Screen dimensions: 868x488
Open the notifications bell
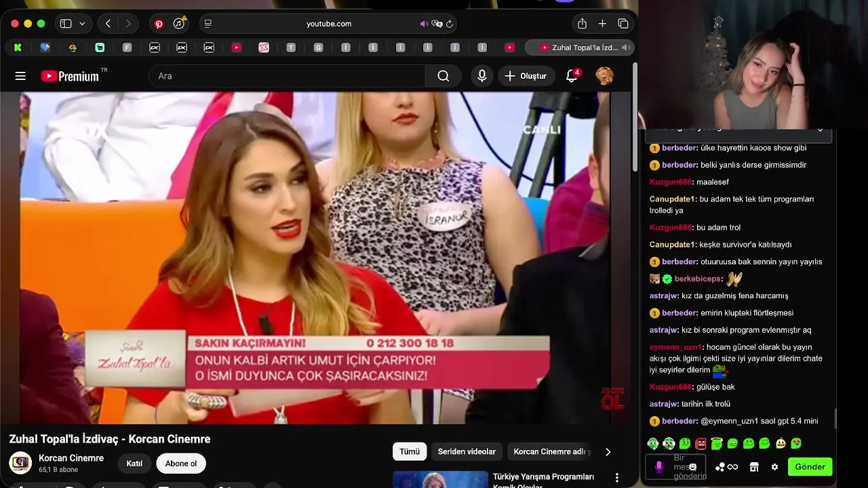572,76
